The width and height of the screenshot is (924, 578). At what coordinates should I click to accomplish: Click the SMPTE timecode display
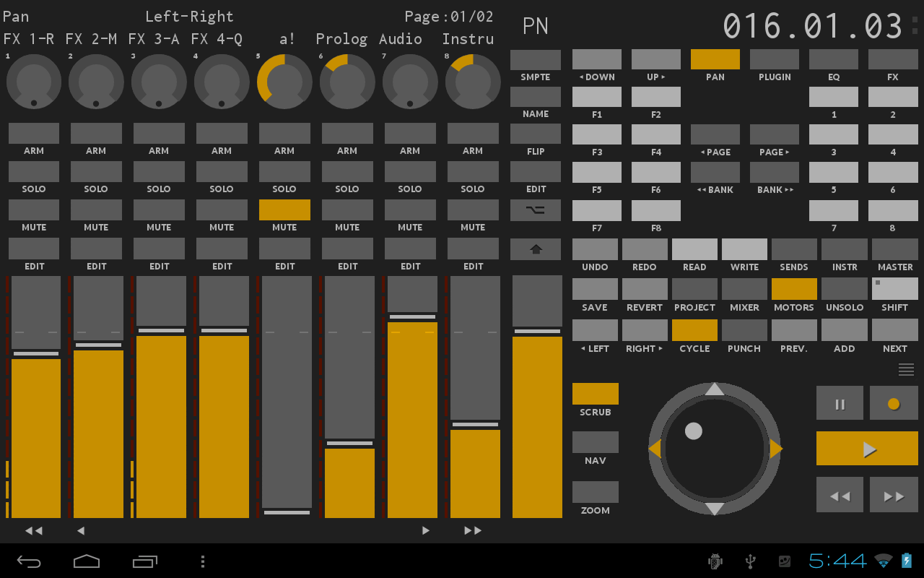[x=535, y=59]
